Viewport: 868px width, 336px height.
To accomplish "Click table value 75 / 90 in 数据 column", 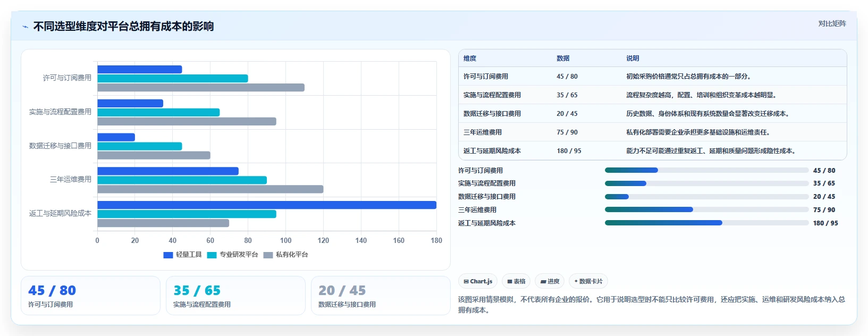I will [567, 132].
